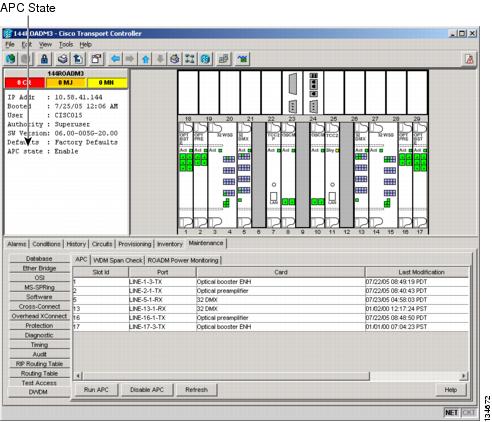Open the Inventory tab
This screenshot has height=422, width=492.
tap(170, 244)
